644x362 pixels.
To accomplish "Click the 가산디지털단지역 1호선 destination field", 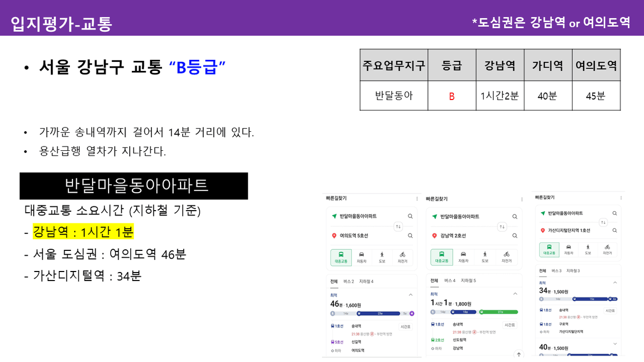I will tap(578, 230).
